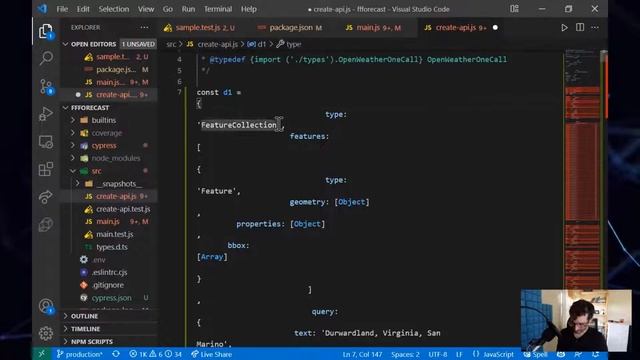The width and height of the screenshot is (640, 360).
Task: Open the .env file
Action: (98, 260)
